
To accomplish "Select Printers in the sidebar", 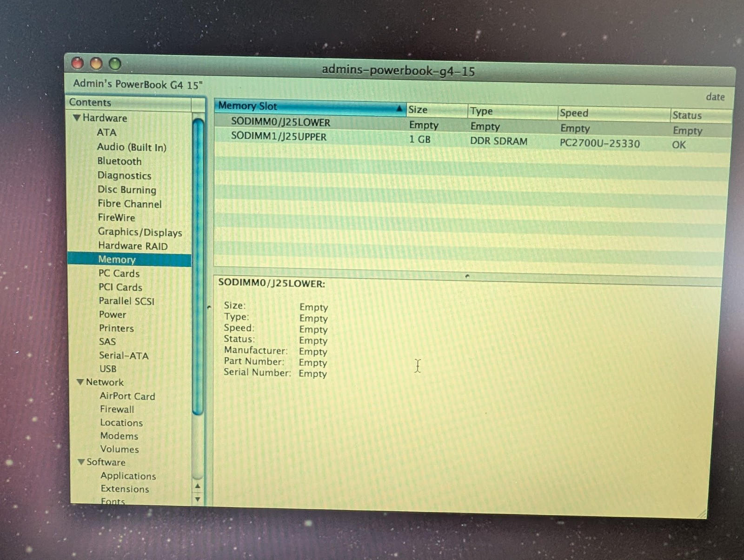I will (116, 328).
